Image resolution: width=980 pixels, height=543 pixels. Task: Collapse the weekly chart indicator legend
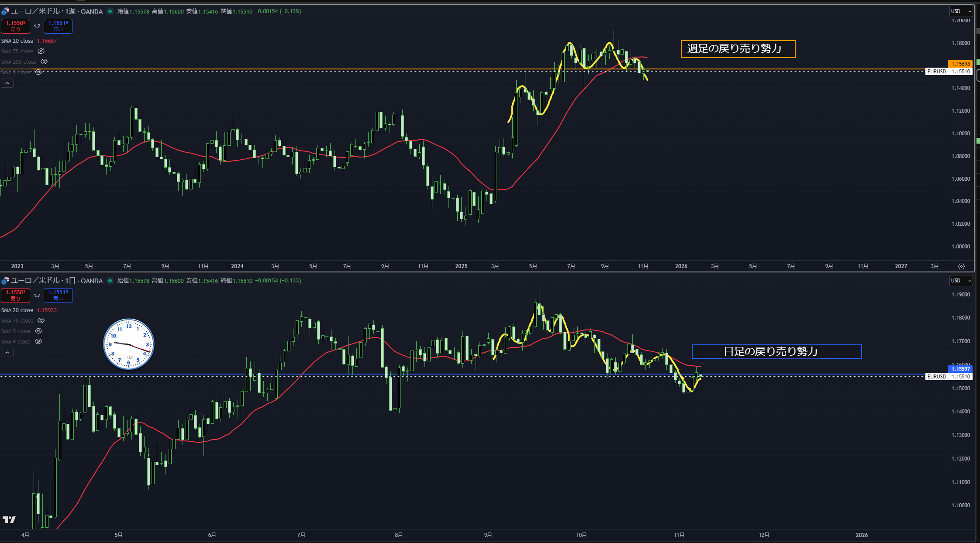(7, 83)
